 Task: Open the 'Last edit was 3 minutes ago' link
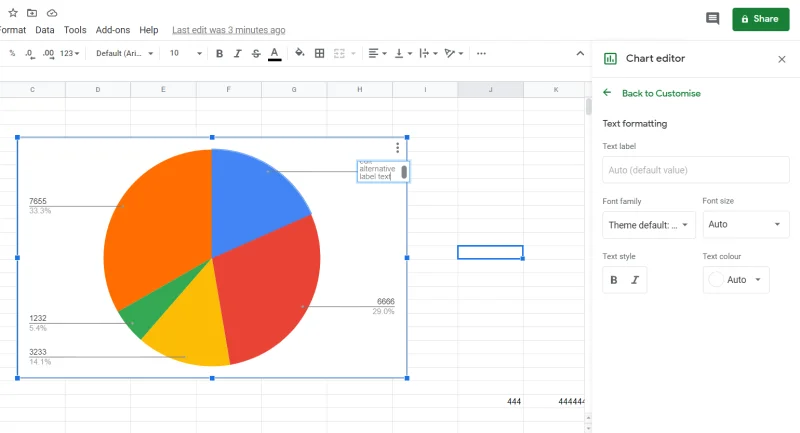(x=229, y=30)
